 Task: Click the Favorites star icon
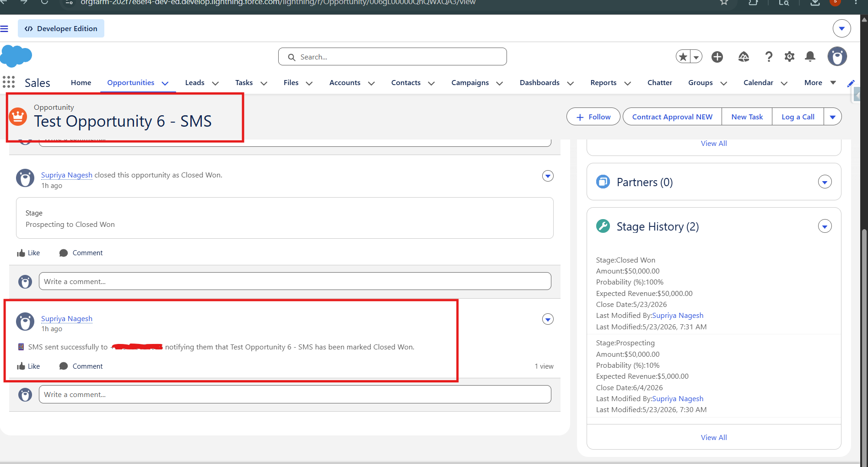pos(683,57)
